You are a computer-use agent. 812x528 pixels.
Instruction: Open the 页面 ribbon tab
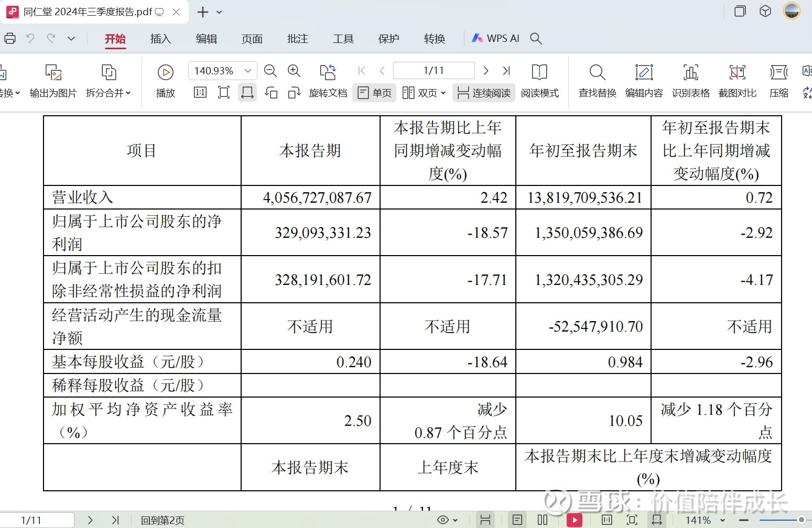252,39
